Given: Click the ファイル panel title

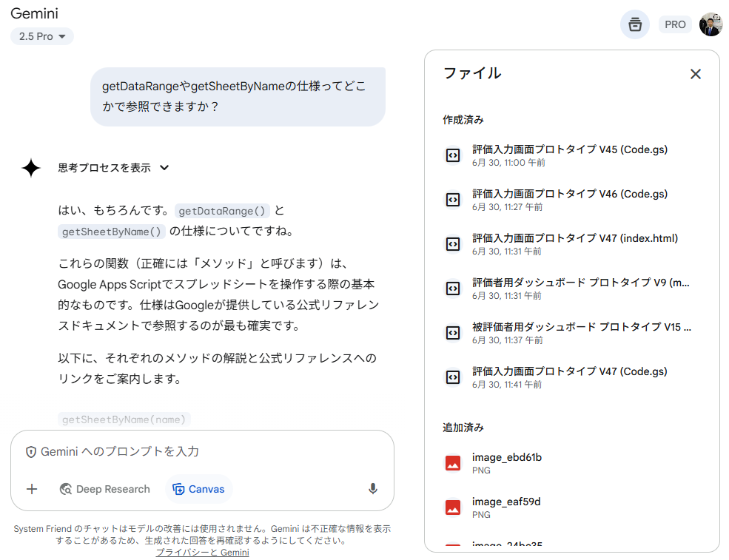Looking at the screenshot, I should [x=472, y=73].
